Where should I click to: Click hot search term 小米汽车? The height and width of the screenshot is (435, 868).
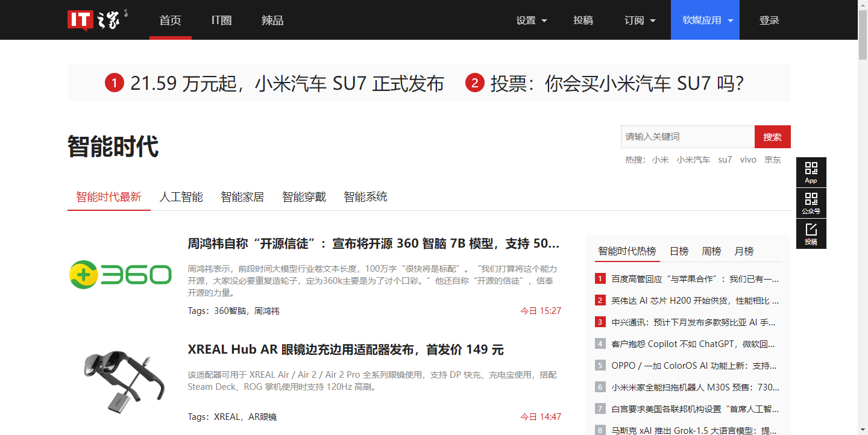coord(693,160)
